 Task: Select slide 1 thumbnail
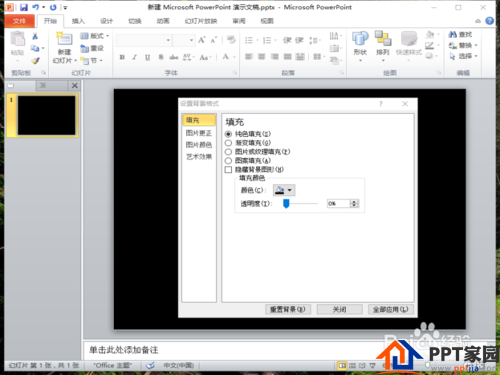[46, 115]
